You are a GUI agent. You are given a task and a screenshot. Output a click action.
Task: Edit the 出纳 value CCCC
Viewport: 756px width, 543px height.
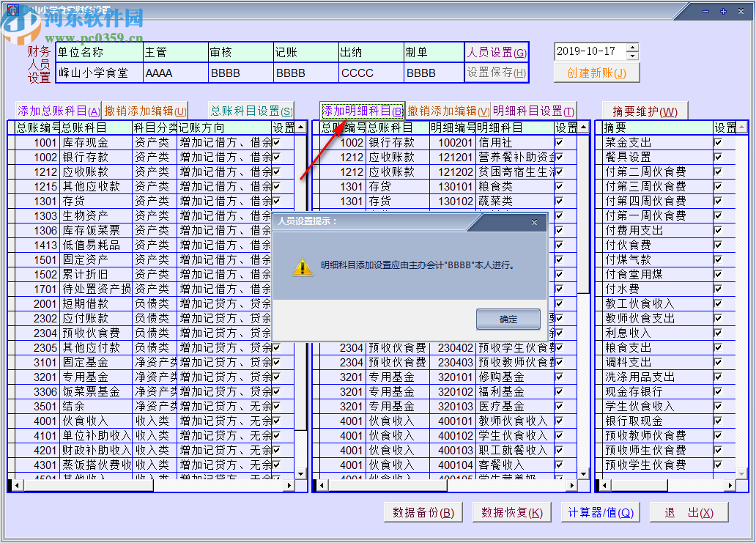[371, 73]
